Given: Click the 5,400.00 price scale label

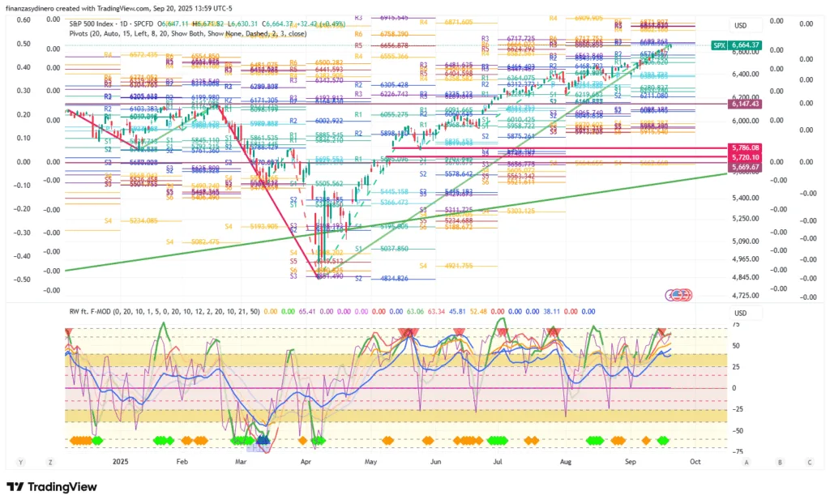Looking at the screenshot, I should click(x=746, y=198).
